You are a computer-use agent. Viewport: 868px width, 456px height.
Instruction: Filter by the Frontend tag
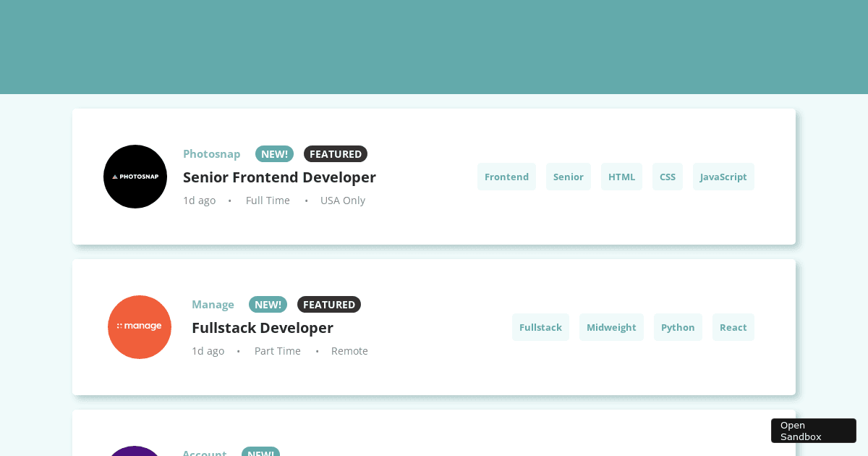[x=506, y=177]
